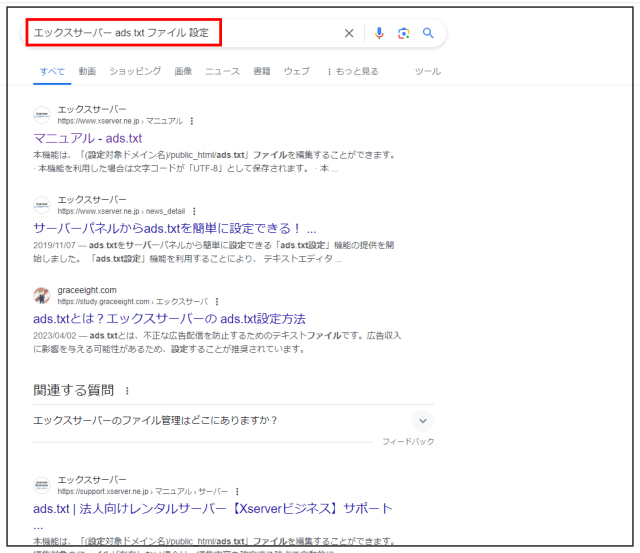Image resolution: width=640 pixels, height=553 pixels.
Task: Click the https://www.xserver.ne.jp › マニュアル URL
Action: [120, 121]
